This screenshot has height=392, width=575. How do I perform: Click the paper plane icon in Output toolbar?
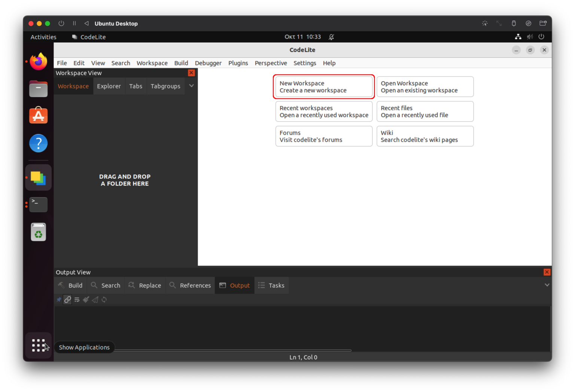pyautogui.click(x=95, y=300)
